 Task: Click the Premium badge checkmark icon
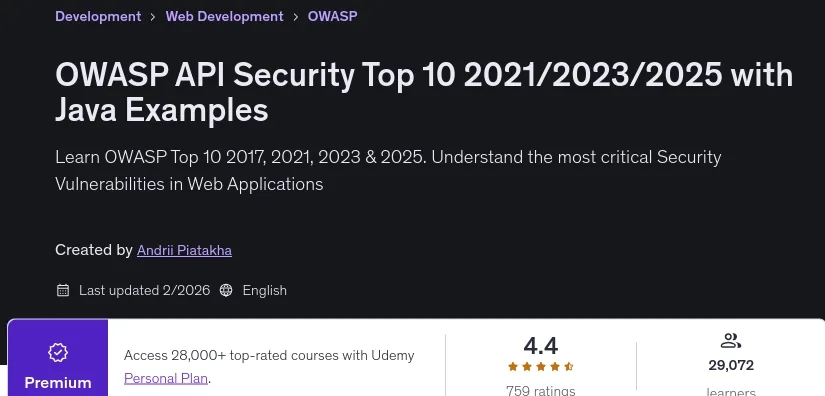pos(58,352)
